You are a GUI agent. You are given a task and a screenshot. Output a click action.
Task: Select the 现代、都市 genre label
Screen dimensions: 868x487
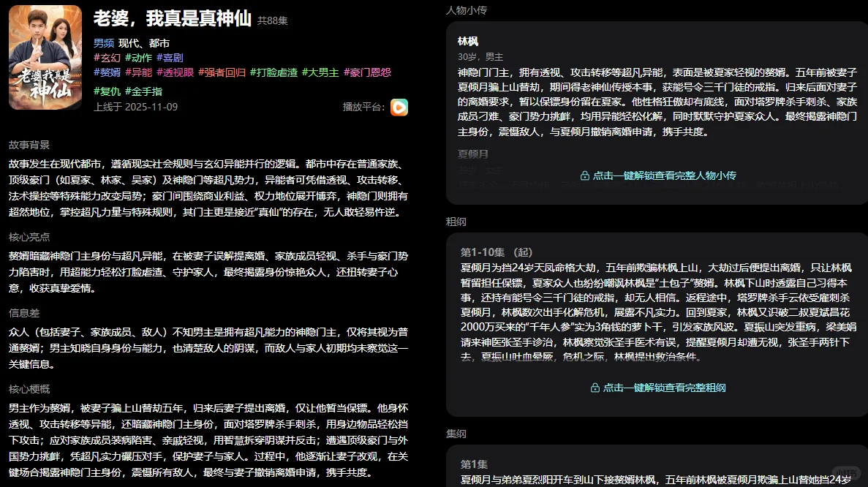(144, 42)
